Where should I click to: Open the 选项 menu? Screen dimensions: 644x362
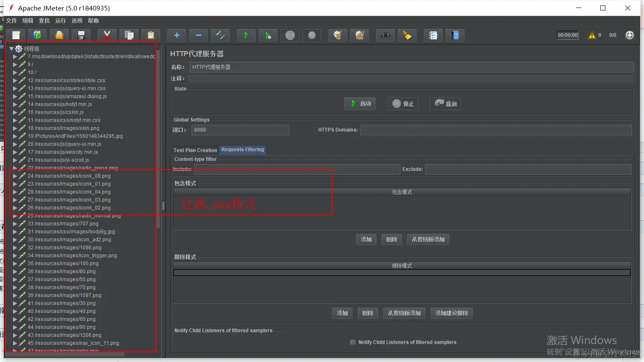click(77, 21)
